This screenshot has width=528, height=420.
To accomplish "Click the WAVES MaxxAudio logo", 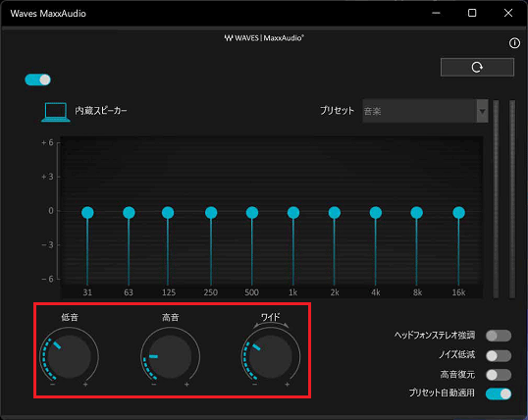I will [264, 37].
